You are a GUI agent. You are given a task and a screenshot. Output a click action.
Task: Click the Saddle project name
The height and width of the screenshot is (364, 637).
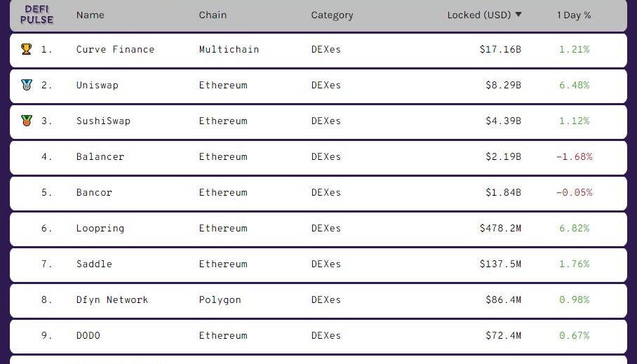94,264
